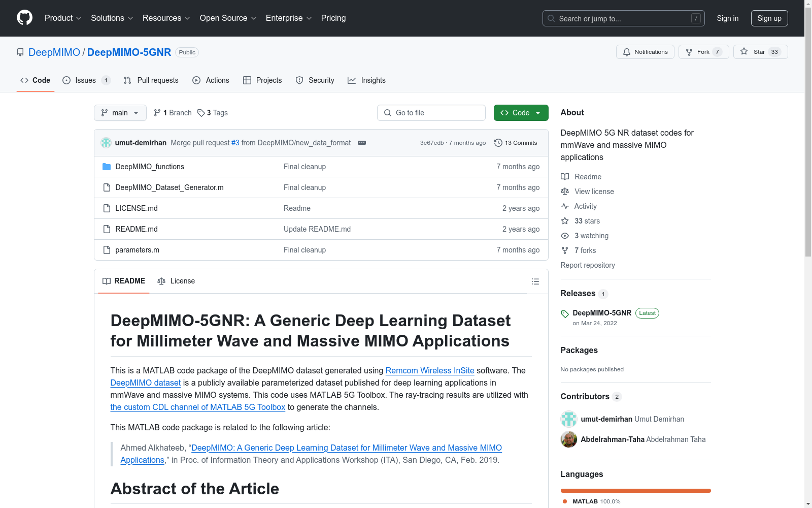Open the commit message ellipsis widget
Viewport: 812px width, 508px height.
click(x=362, y=143)
